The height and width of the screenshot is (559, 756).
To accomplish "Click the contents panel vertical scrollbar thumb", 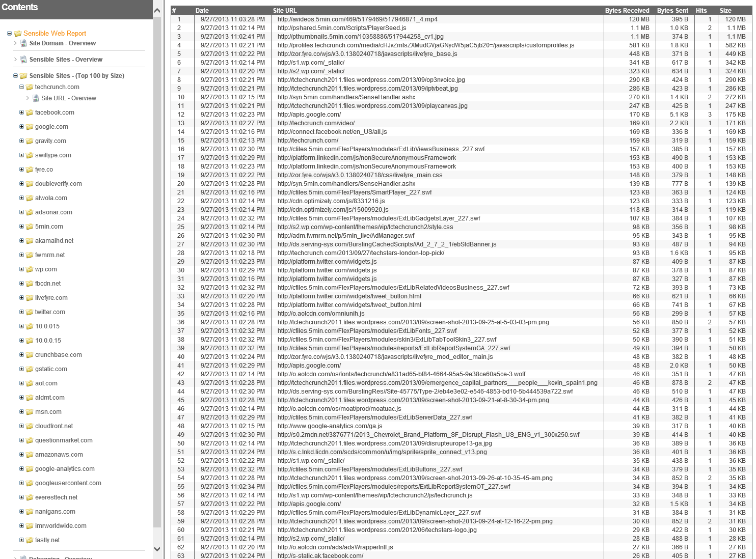I will point(157,272).
